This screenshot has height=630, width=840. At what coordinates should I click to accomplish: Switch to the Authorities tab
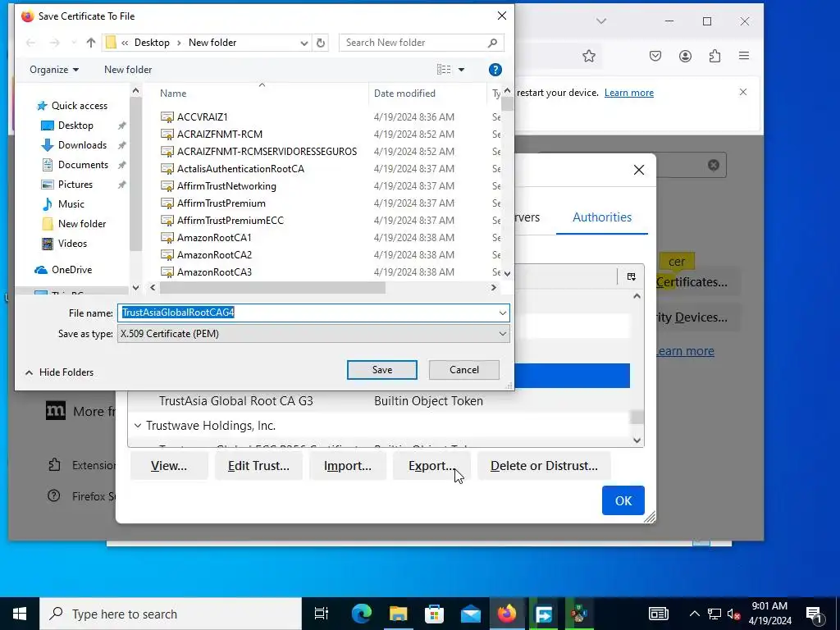(x=601, y=217)
